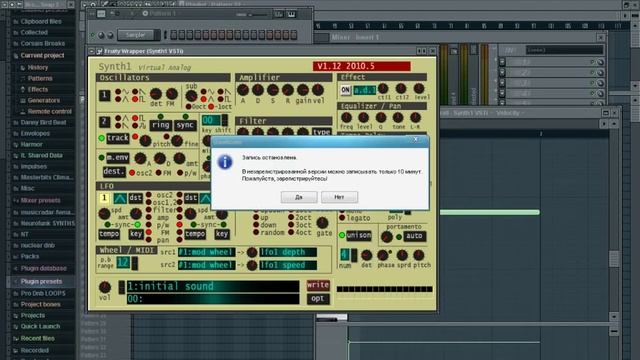The width and height of the screenshot is (640, 360).
Task: Click the opt button in Synth1
Action: tap(318, 299)
